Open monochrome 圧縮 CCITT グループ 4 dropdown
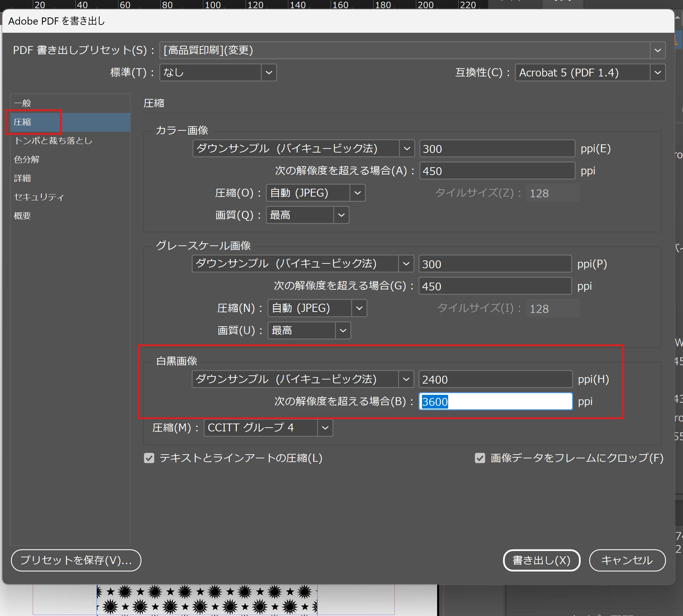683x616 pixels. coord(268,428)
